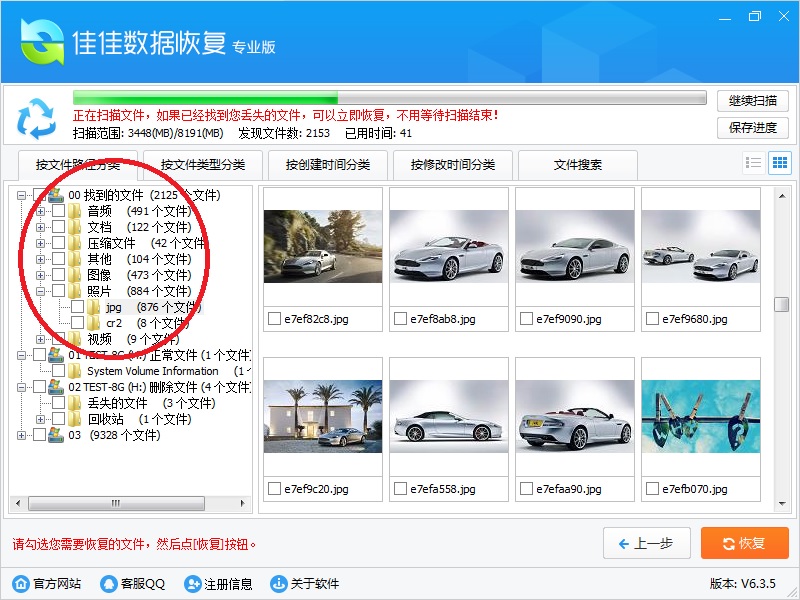Screen dimensions: 800x600
Task: Tick the 音频 folder checkbox
Action: pyautogui.click(x=59, y=211)
